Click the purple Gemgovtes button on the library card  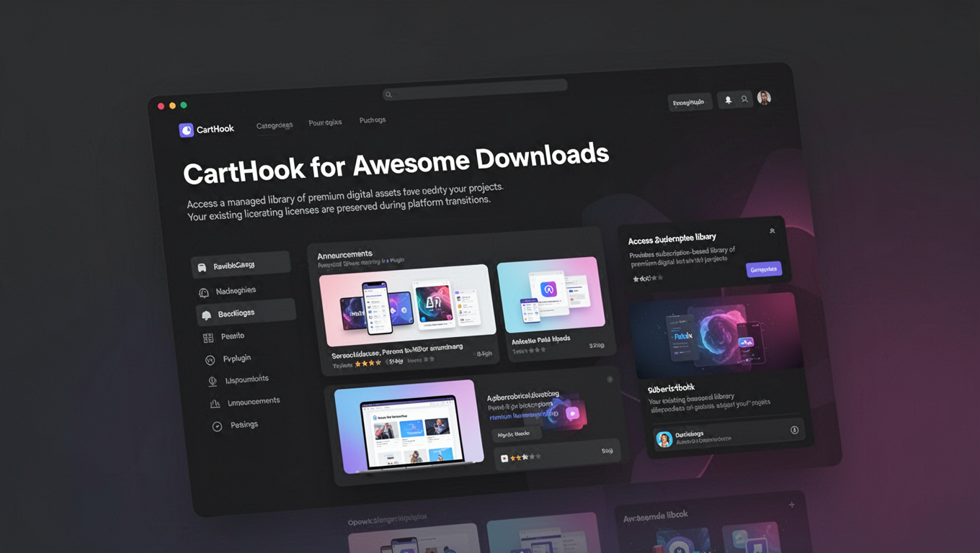click(765, 269)
